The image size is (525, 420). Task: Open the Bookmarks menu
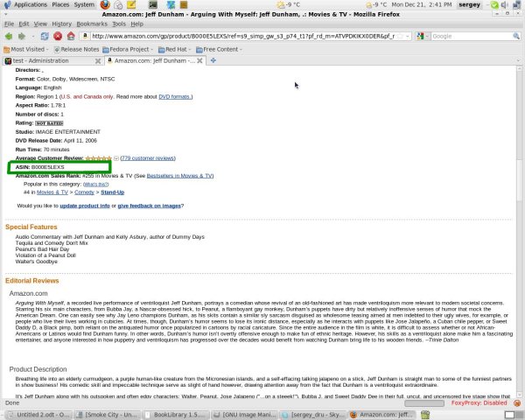92,24
